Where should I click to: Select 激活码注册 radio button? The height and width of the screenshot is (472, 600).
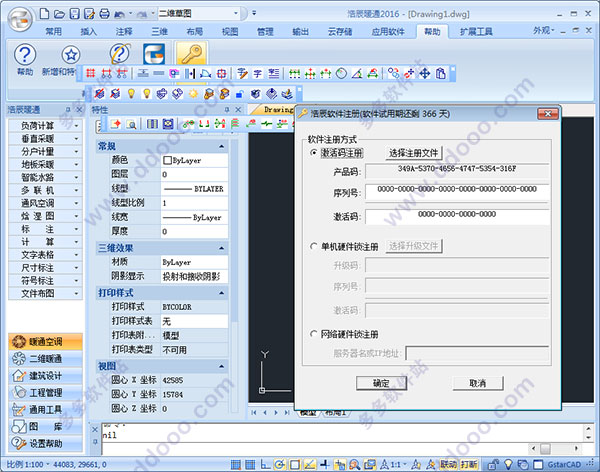[x=314, y=153]
